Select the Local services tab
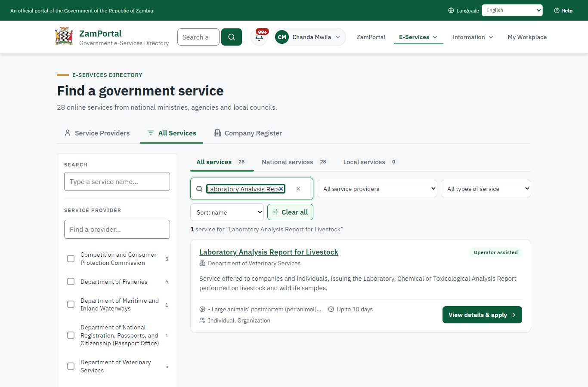The width and height of the screenshot is (588, 387). (370, 162)
